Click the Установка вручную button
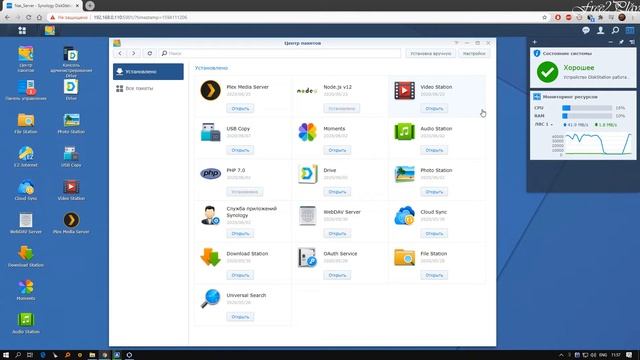 431,53
